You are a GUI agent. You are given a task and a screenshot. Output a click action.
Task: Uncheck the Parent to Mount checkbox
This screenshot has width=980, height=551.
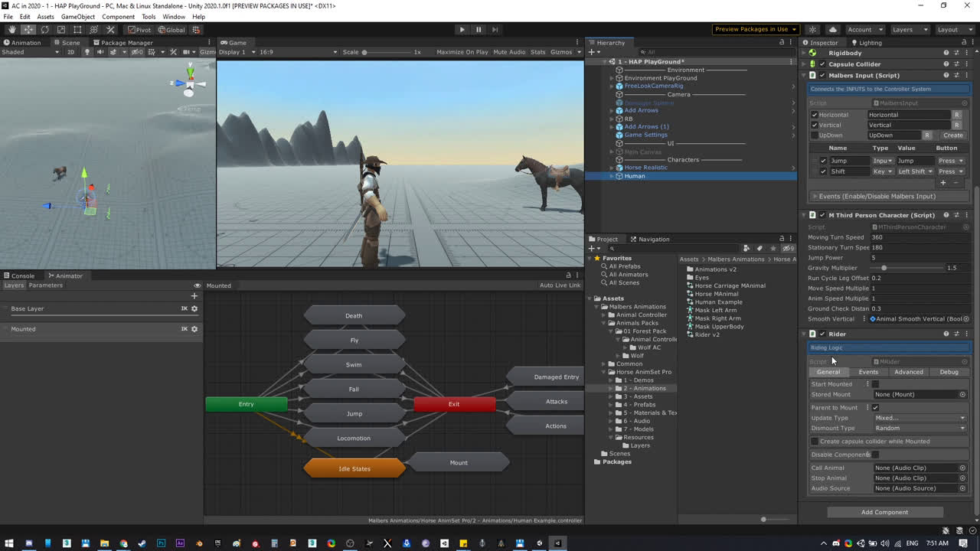click(x=876, y=407)
